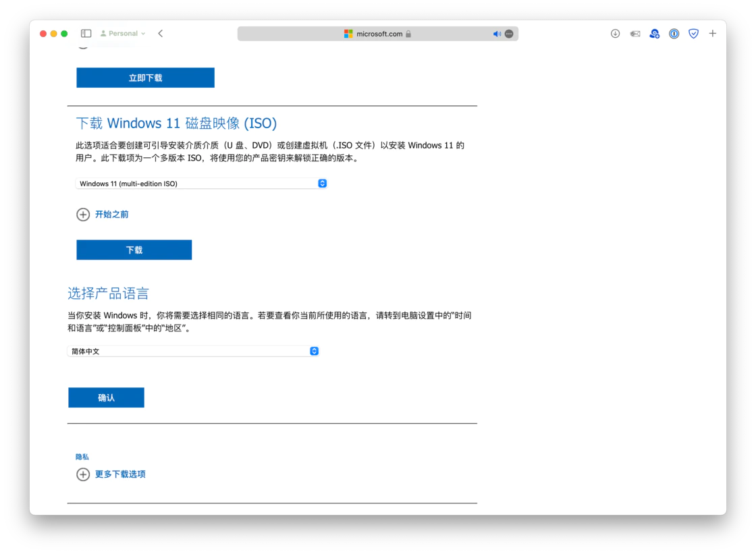Expand the 开始之前 section
756x554 pixels.
[103, 214]
